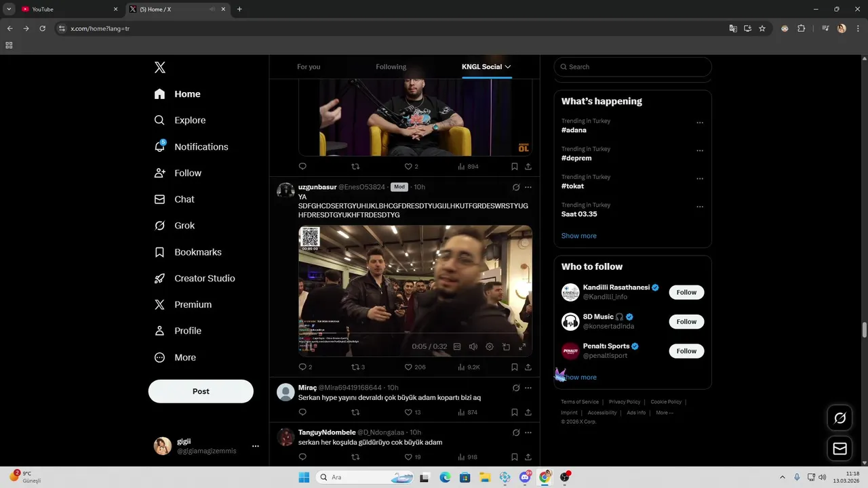Open Creator Studio in sidebar

tap(195, 279)
